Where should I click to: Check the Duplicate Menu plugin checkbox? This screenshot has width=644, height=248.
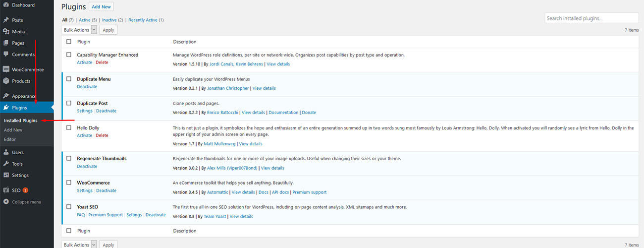pyautogui.click(x=69, y=79)
